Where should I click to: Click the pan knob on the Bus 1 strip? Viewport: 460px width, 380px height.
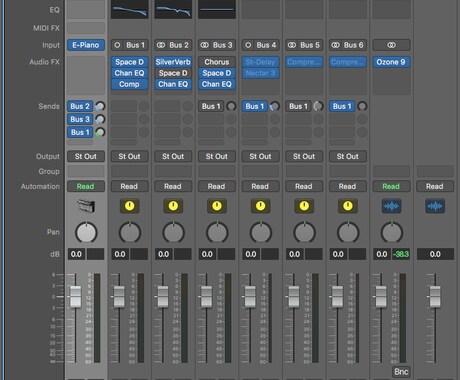(x=130, y=232)
